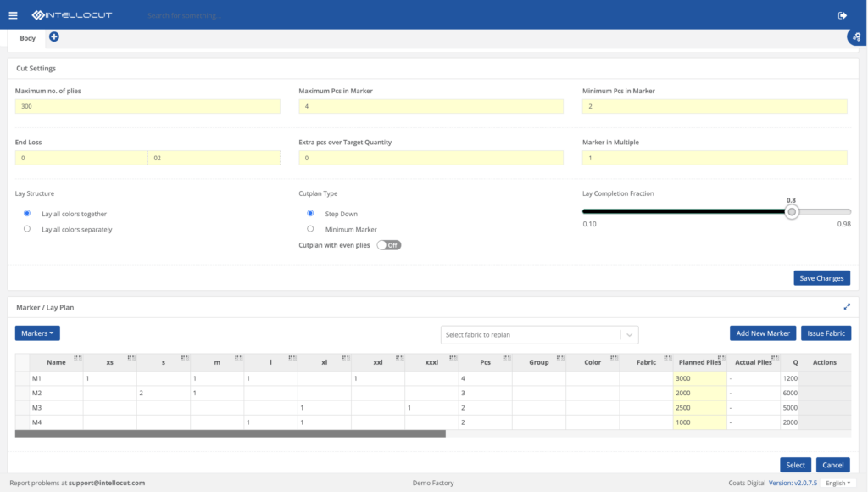Click the logout icon in the header
Viewport: 868px width, 492px height.
pyautogui.click(x=842, y=14)
